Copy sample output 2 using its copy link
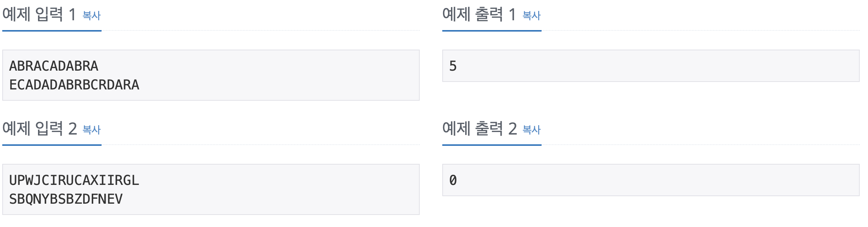Viewport: 868px width, 227px height. 531,130
